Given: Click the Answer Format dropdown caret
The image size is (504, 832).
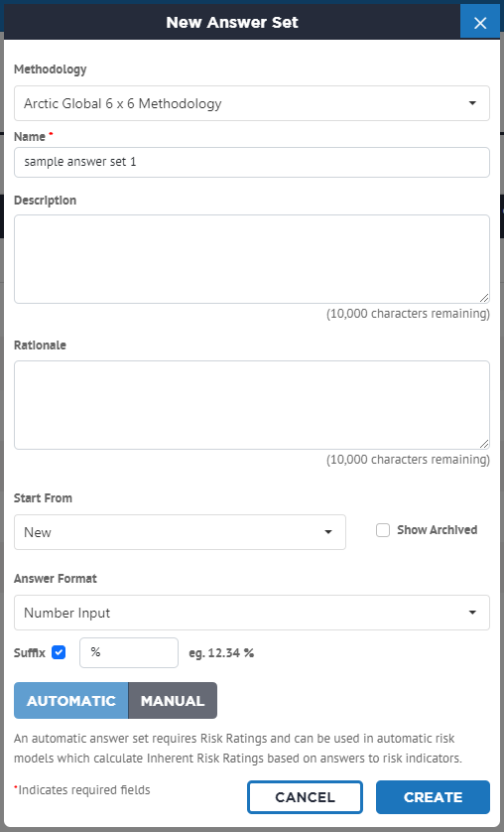Looking at the screenshot, I should [472, 613].
